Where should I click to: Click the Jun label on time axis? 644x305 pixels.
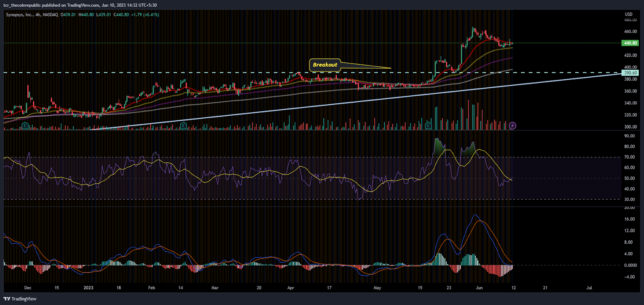(479, 288)
